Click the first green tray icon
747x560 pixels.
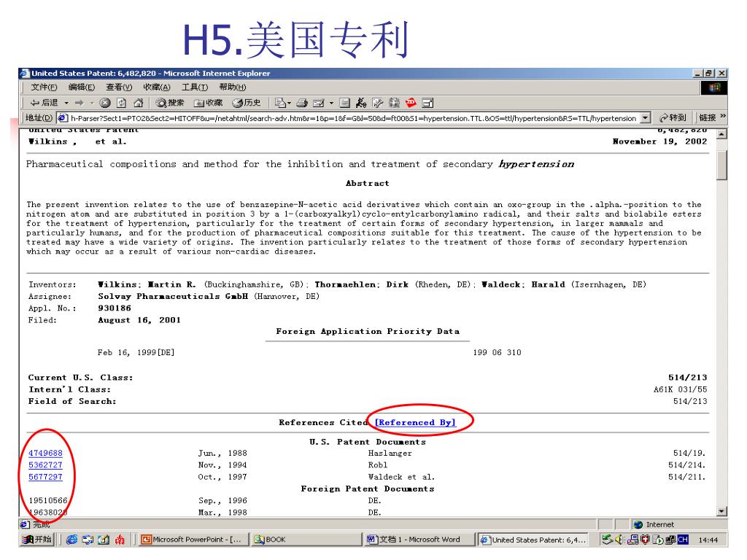pyautogui.click(x=607, y=540)
